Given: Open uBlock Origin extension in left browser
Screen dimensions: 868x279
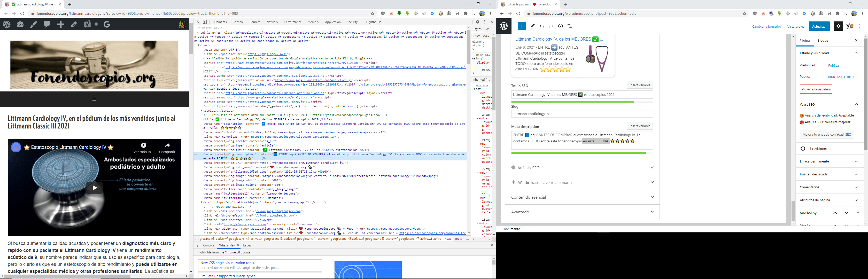Looking at the screenshot, I should [x=383, y=13].
